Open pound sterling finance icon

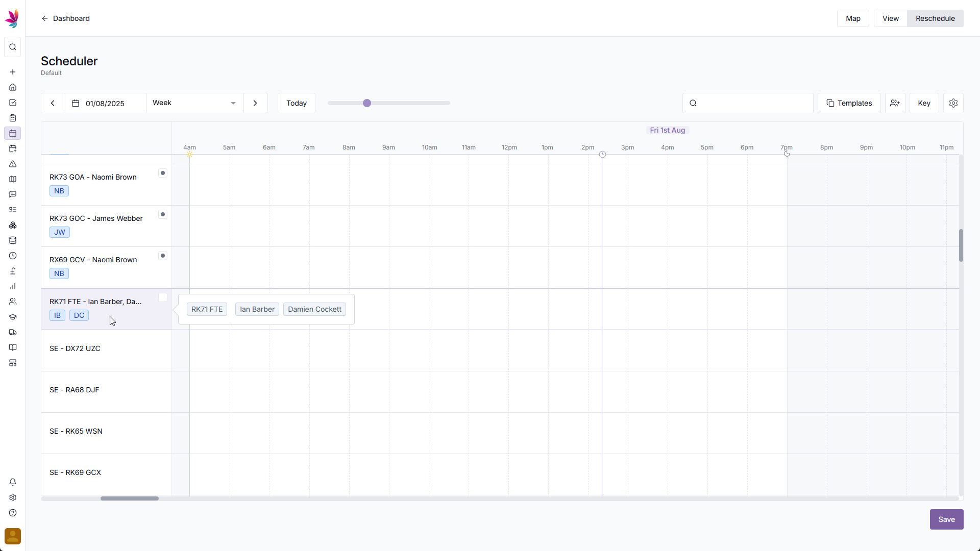[13, 271]
